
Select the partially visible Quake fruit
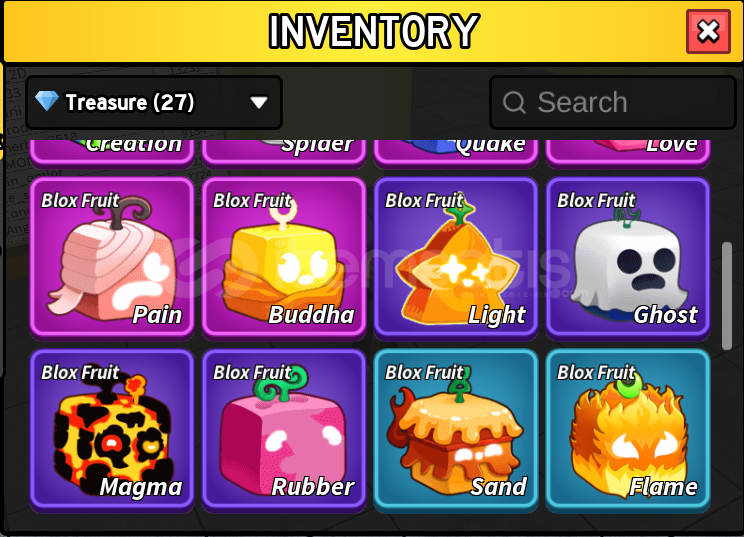tap(456, 152)
